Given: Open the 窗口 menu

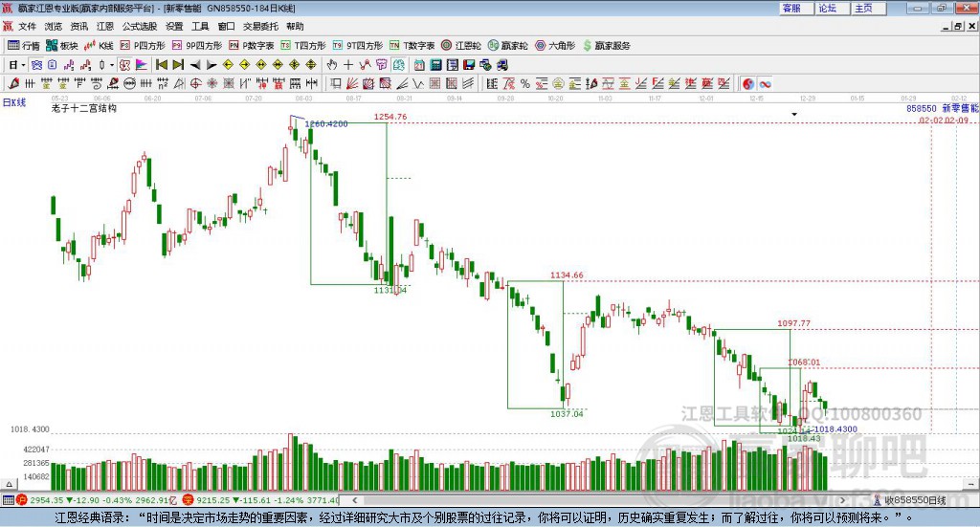Looking at the screenshot, I should coord(226,26).
